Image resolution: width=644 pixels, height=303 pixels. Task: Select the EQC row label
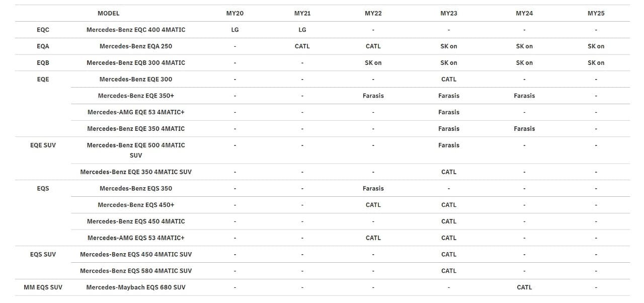click(x=43, y=30)
